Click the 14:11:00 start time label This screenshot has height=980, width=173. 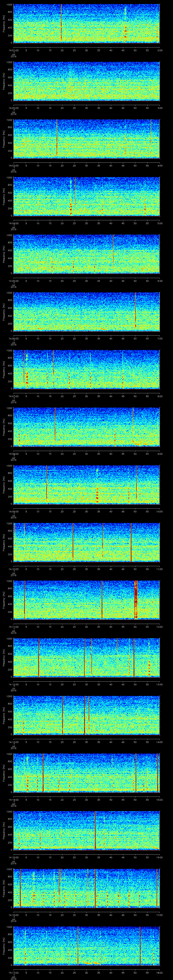coord(13,627)
